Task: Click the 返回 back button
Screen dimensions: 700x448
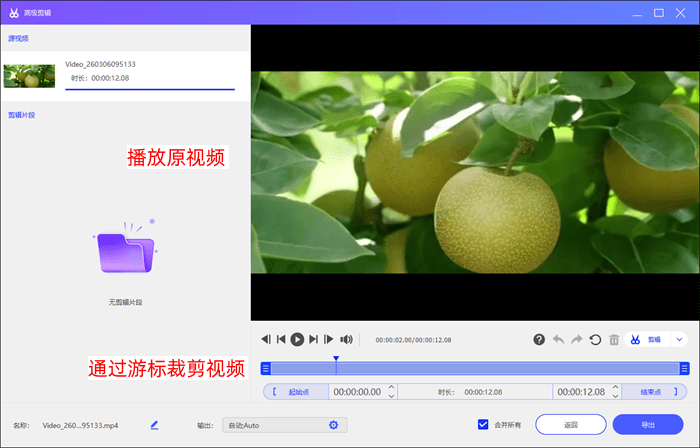Action: click(571, 425)
